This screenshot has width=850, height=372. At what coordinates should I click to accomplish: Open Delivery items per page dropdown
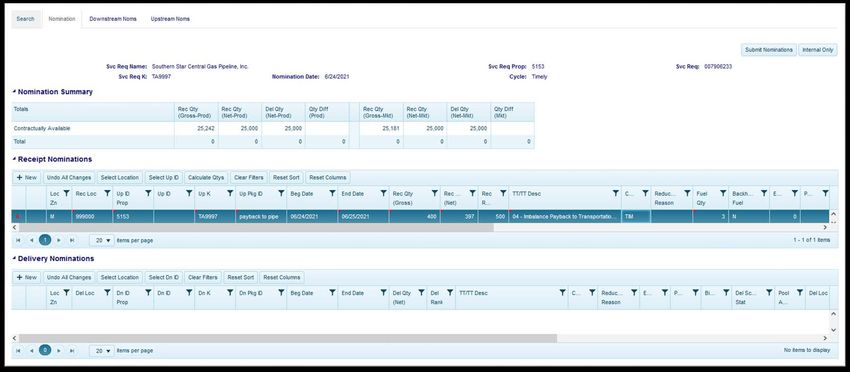102,350
